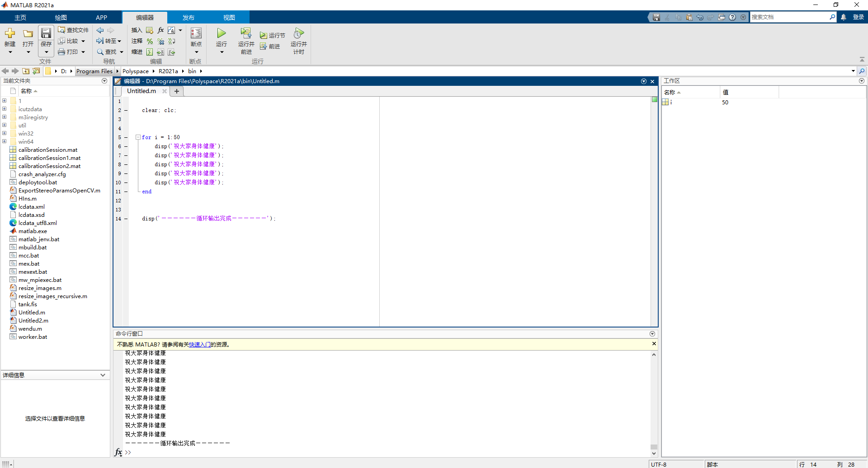The height and width of the screenshot is (468, 868).
Task: Open the Breakpoints (断点) dropdown arrow
Action: [196, 52]
